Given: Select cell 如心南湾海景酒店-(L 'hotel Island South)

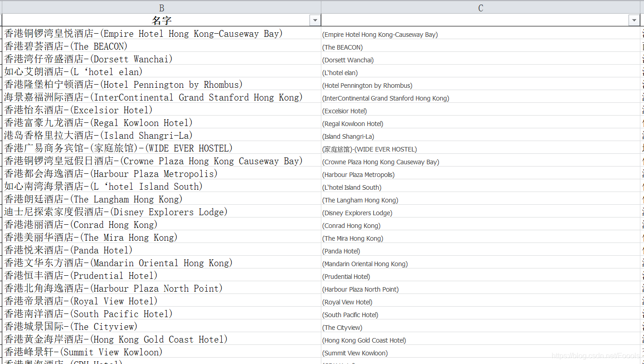Looking at the screenshot, I should coord(162,186).
